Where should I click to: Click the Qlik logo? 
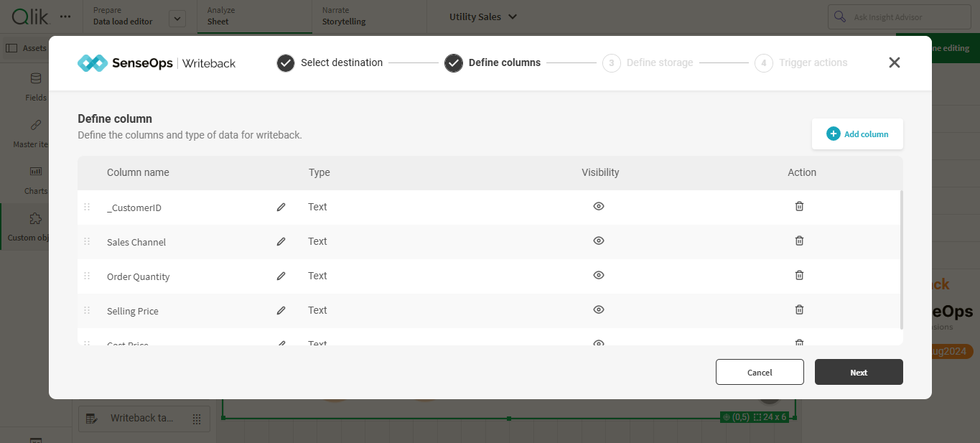(x=29, y=17)
